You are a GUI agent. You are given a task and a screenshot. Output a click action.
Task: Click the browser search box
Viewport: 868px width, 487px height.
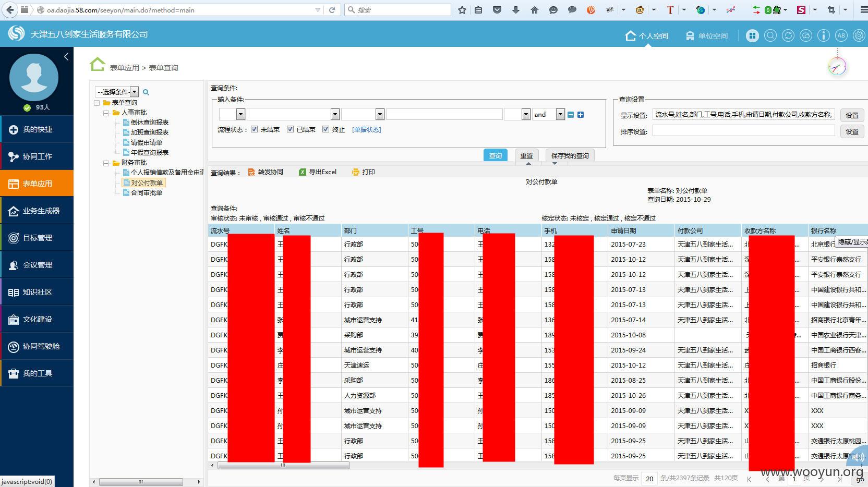point(397,10)
